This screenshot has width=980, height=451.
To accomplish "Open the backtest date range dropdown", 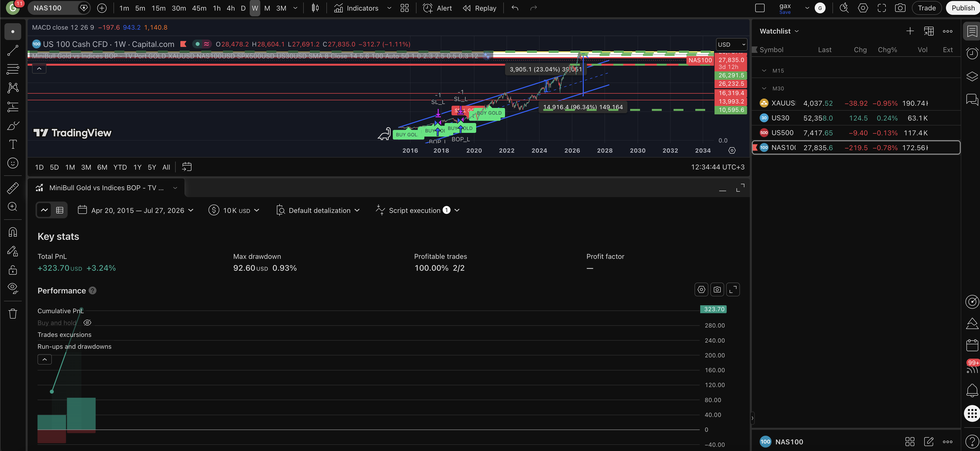I will pos(136,210).
